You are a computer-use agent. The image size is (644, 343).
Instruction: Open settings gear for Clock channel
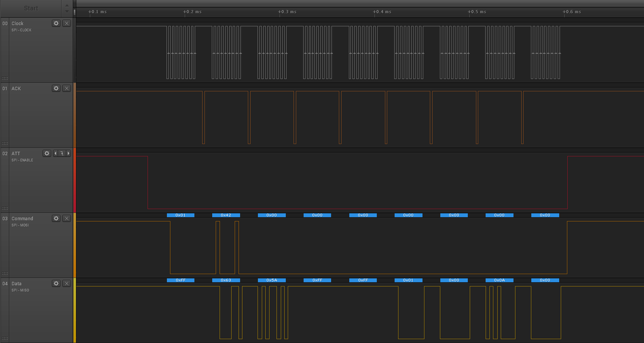click(56, 23)
